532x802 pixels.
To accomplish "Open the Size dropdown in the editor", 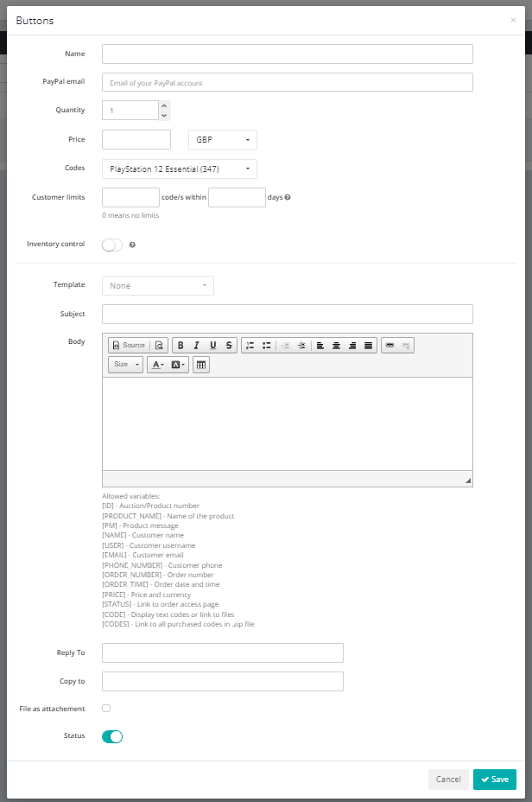I will [x=126, y=365].
